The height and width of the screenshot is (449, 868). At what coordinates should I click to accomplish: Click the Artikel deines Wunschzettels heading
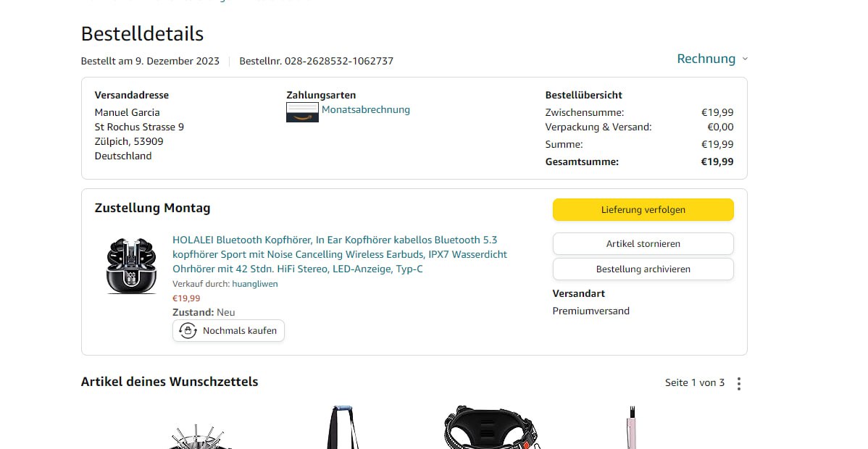(x=170, y=382)
